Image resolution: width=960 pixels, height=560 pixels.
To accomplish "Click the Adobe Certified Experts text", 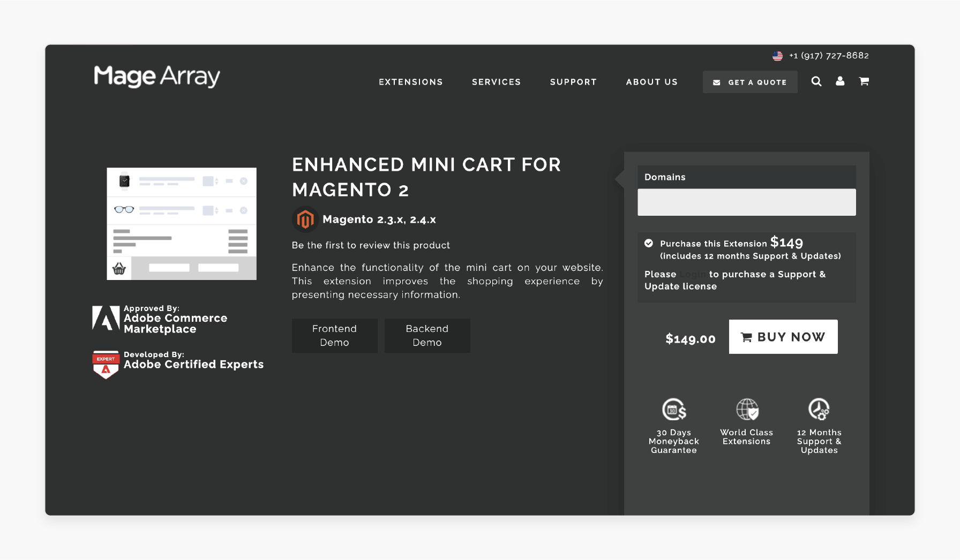I will 194,365.
